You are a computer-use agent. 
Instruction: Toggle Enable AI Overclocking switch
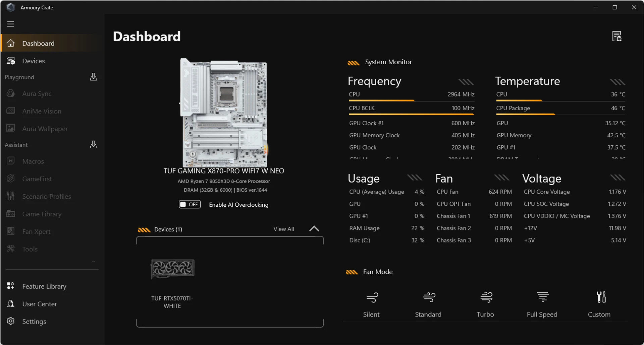(190, 204)
